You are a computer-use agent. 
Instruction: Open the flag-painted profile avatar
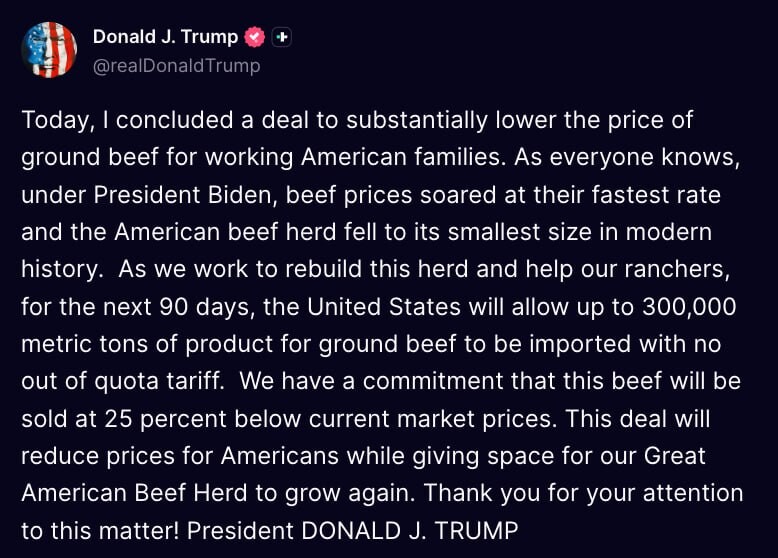point(49,50)
